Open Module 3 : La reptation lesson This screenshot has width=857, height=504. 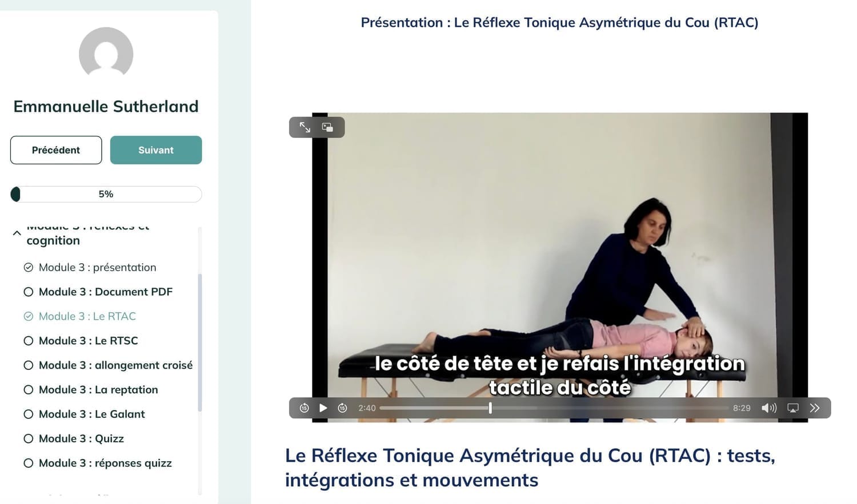tap(91, 390)
